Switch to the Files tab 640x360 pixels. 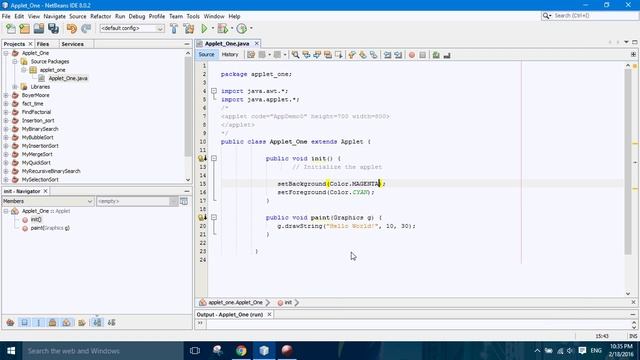point(43,44)
